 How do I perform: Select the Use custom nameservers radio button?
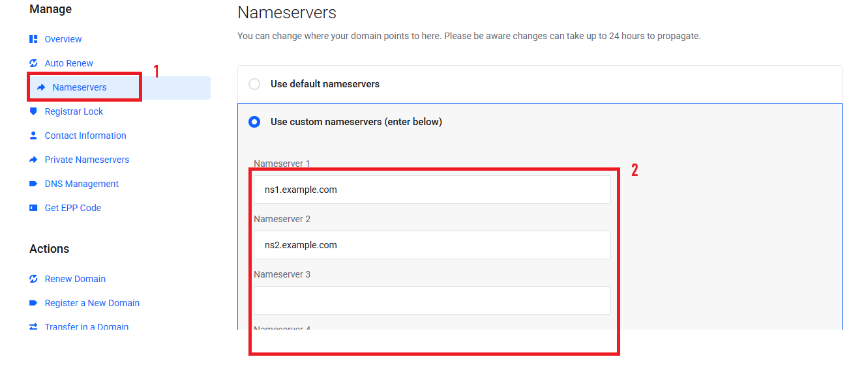(254, 122)
